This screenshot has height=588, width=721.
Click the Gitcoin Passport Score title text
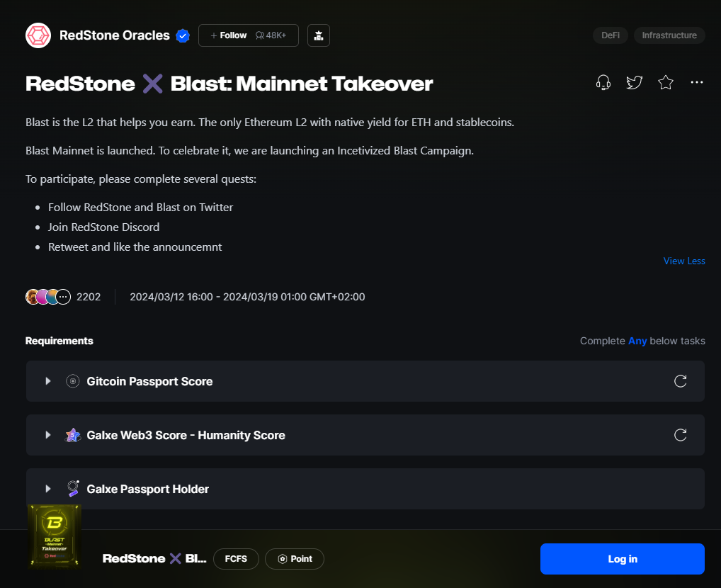[149, 381]
